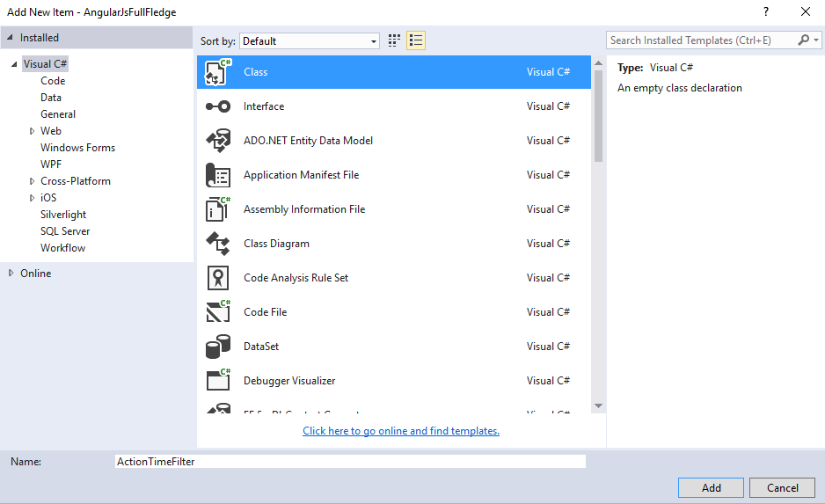The image size is (825, 504).
Task: Select the Class Diagram text
Action: 277,244
